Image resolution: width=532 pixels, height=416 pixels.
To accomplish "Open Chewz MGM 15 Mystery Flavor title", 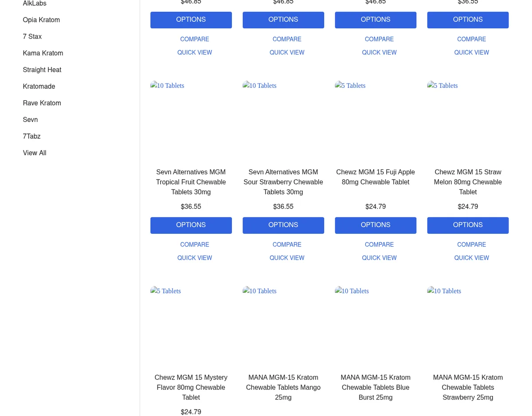I will pos(191,387).
